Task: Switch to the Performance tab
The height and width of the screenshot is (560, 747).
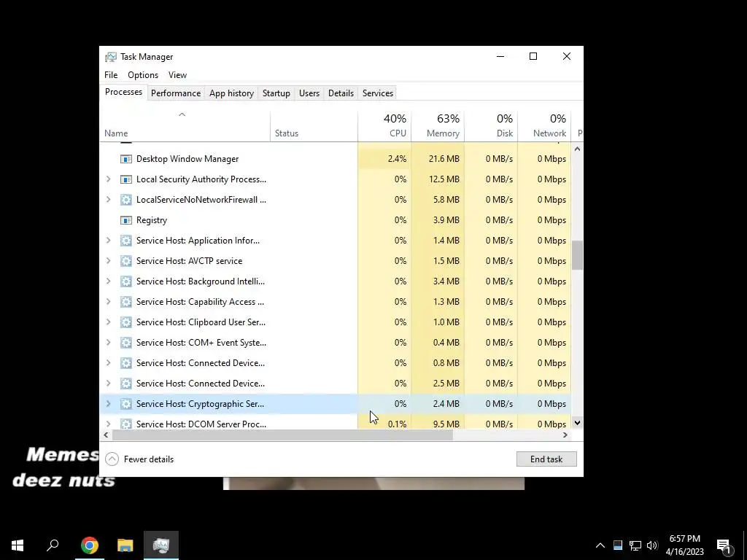Action: [x=176, y=93]
